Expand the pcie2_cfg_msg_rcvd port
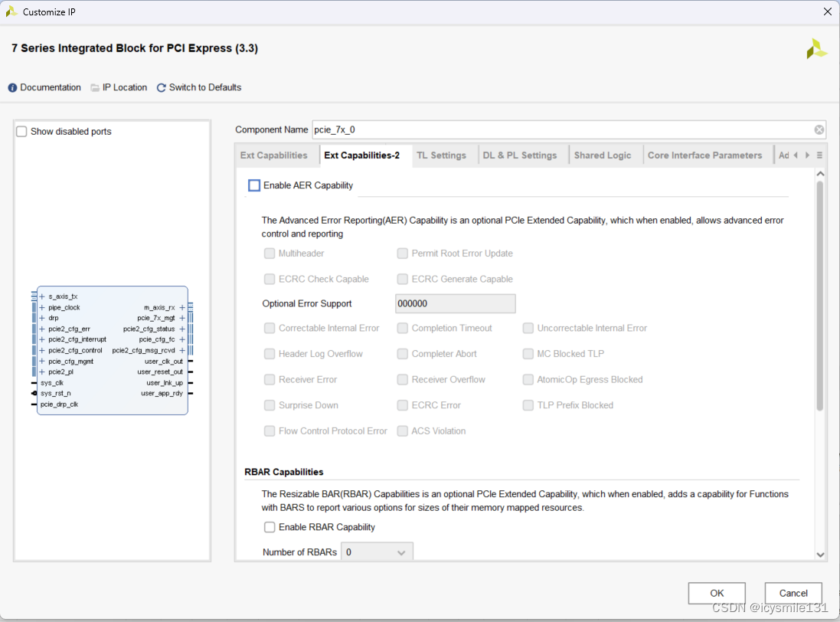This screenshot has width=840, height=622. click(182, 350)
